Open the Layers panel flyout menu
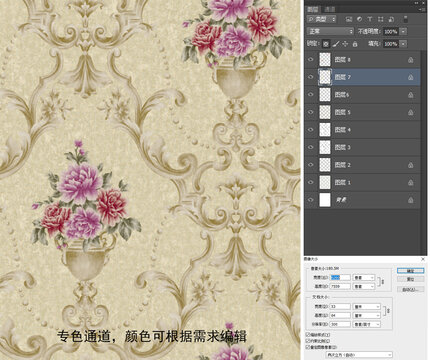Viewport: 430px width, 360px height. click(423, 9)
